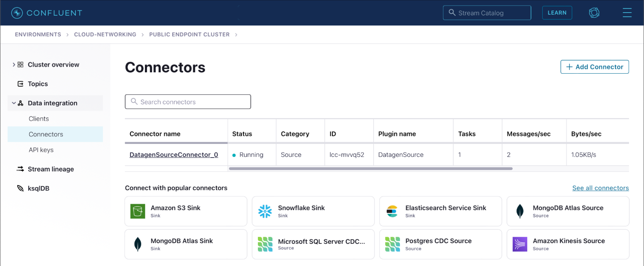Click the ksqlDB rocket icon

pyautogui.click(x=21, y=188)
